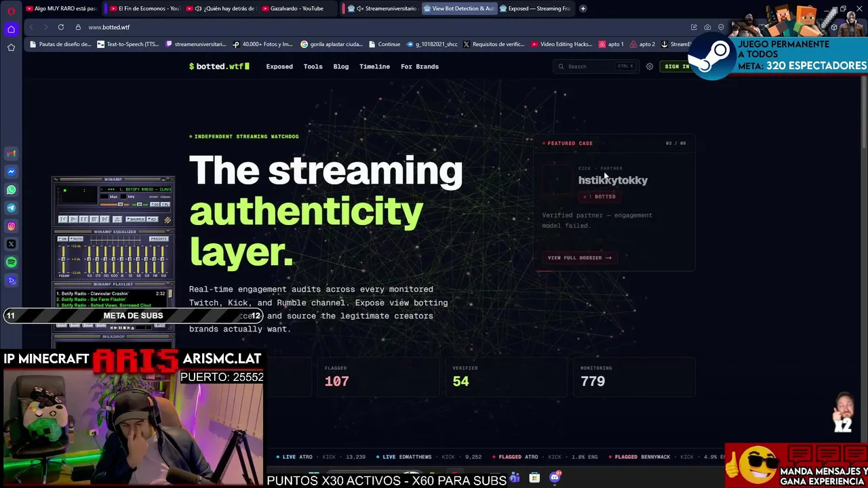Open Pautas de diseño bookmark
This screenshot has height=488, width=868.
click(x=60, y=44)
